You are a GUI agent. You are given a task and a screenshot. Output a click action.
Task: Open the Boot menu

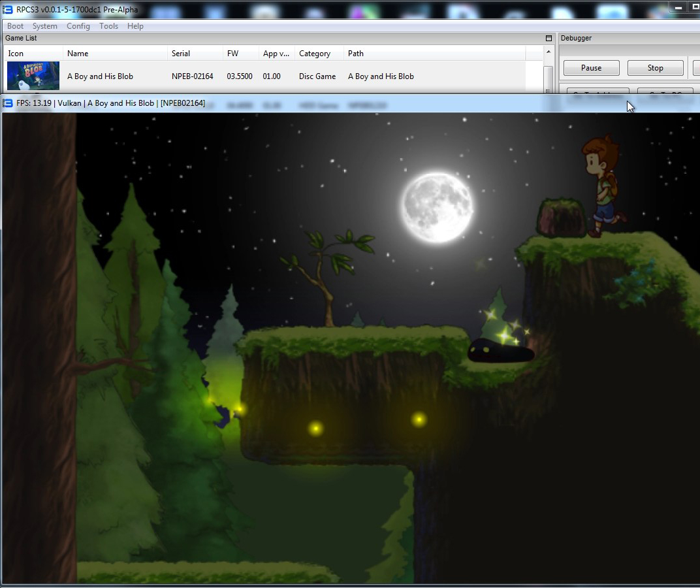pyautogui.click(x=15, y=26)
